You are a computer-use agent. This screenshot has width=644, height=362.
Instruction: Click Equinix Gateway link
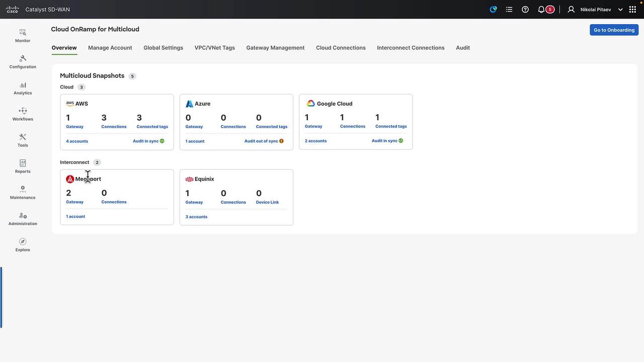point(194,202)
